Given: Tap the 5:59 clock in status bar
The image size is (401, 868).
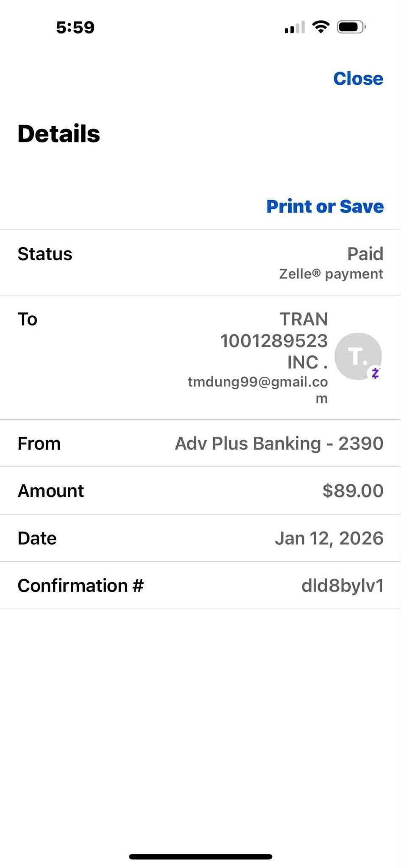Looking at the screenshot, I should pyautogui.click(x=75, y=28).
